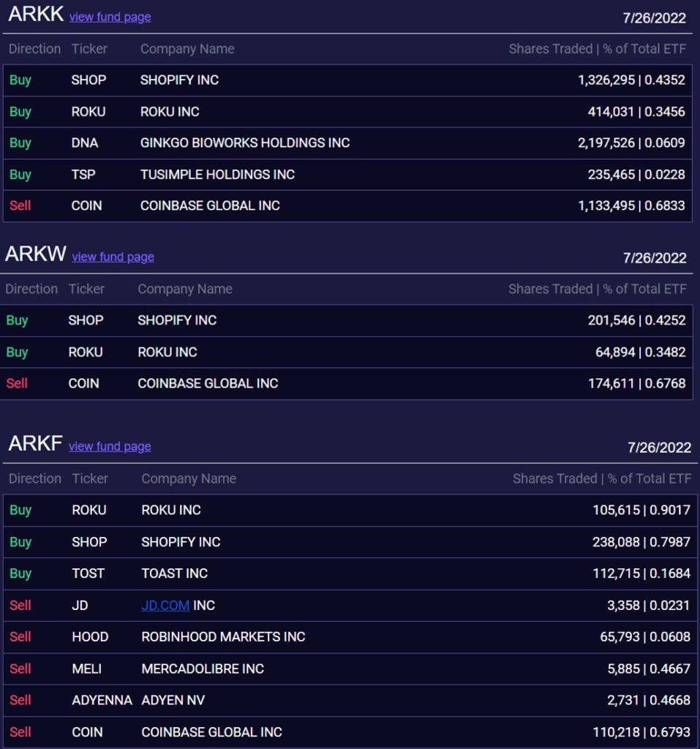Click Shares Traded header in ARKK table

(x=550, y=49)
